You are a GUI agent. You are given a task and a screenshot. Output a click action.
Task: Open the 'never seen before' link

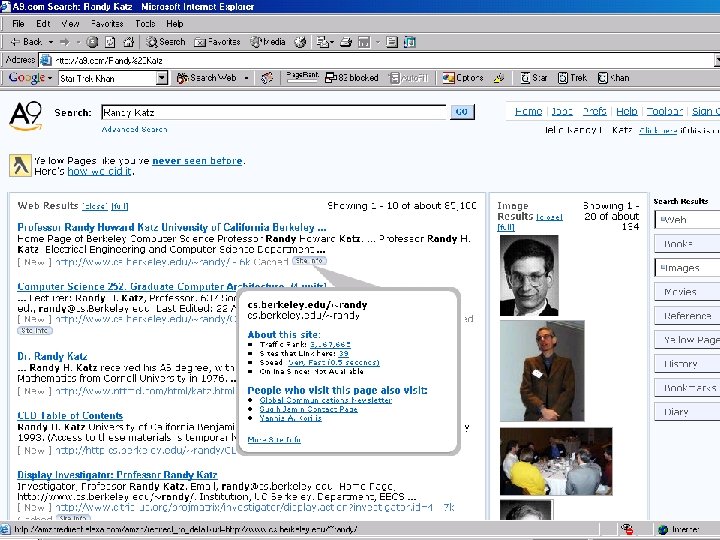coord(197,161)
